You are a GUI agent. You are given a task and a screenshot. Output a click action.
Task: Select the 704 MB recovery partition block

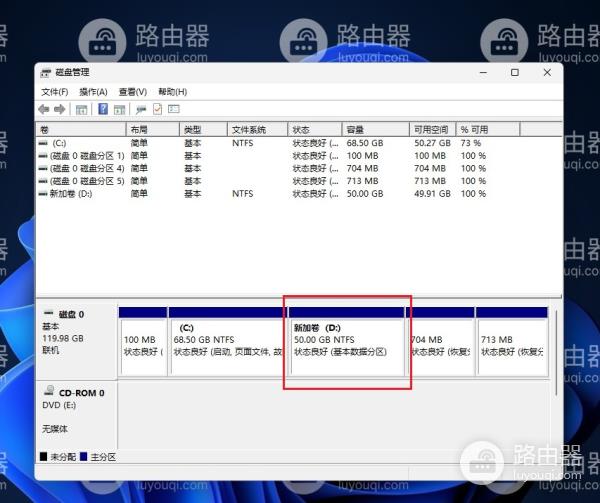440,341
